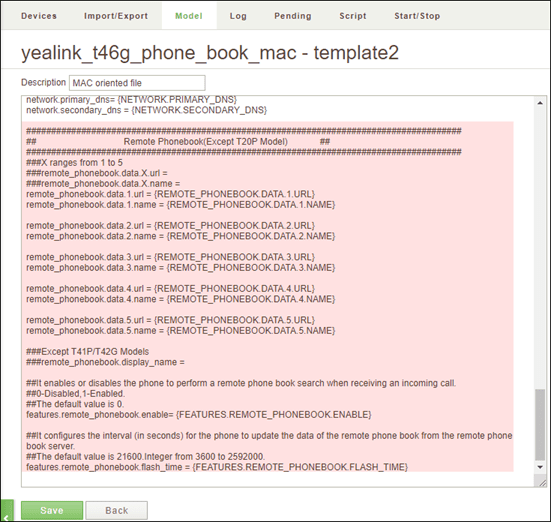Screen dimensions: 551x522
Task: Click line network.primary_dns= {NETWORK.PRIMARY_DNS}
Action: (131, 99)
